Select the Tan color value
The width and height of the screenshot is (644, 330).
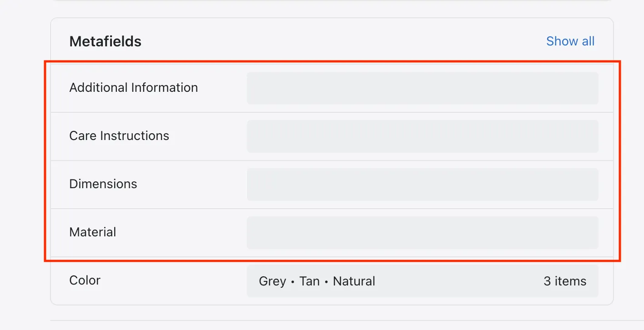pos(309,281)
